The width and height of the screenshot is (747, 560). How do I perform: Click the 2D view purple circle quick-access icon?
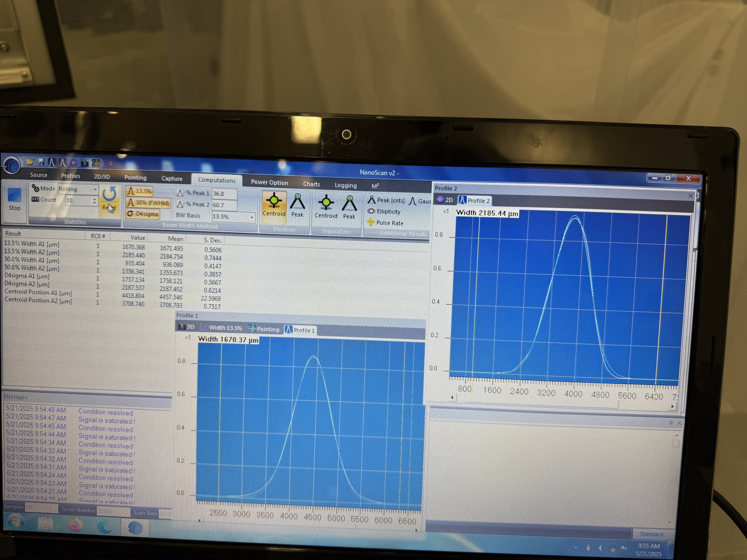[x=74, y=163]
